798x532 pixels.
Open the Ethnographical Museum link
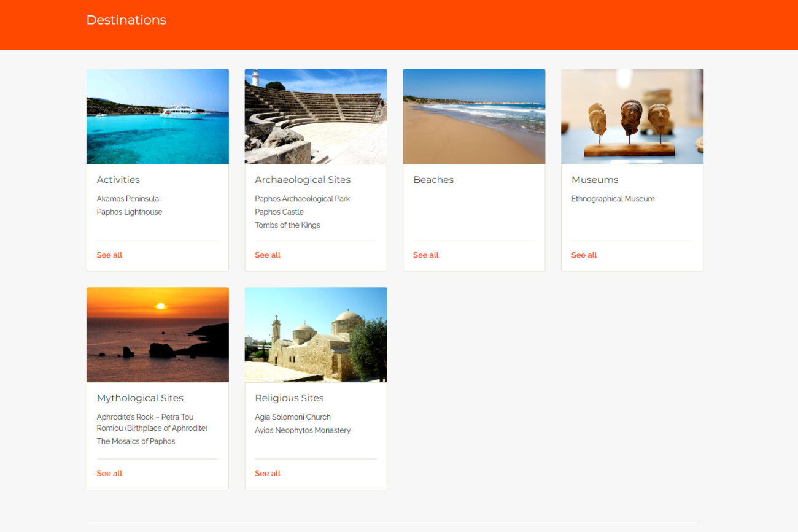point(613,199)
